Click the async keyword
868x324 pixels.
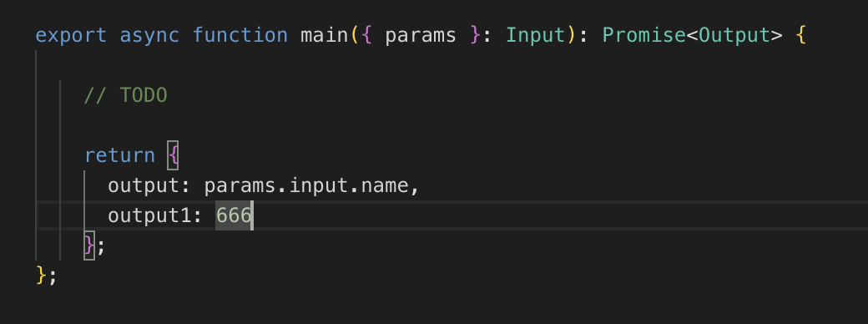point(149,36)
